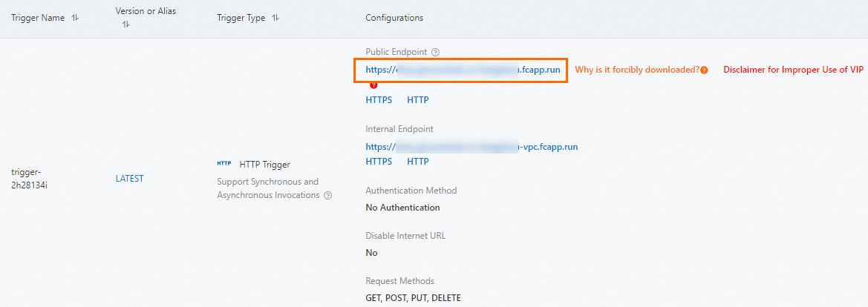Open the Disclaimer for Improper Use of VIP

[793, 70]
